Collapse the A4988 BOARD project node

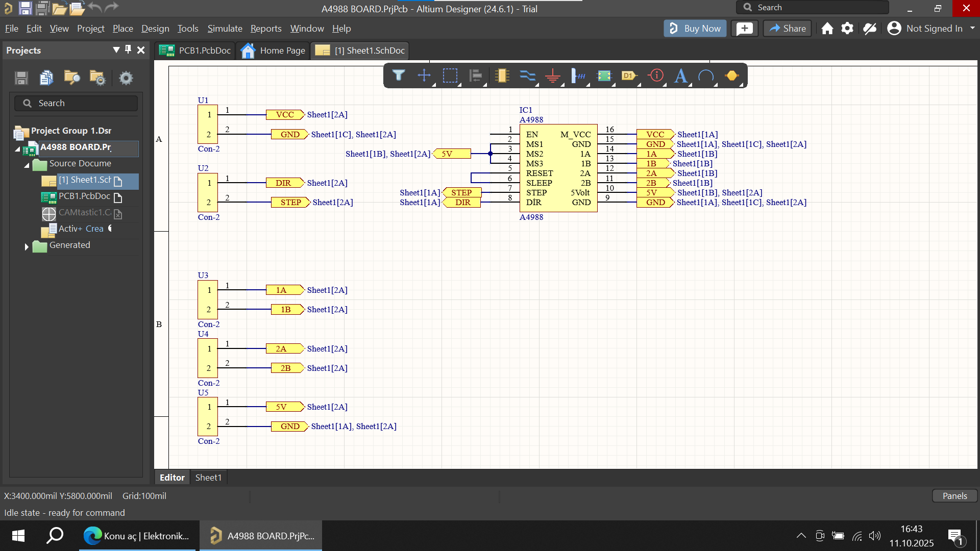[18, 148]
